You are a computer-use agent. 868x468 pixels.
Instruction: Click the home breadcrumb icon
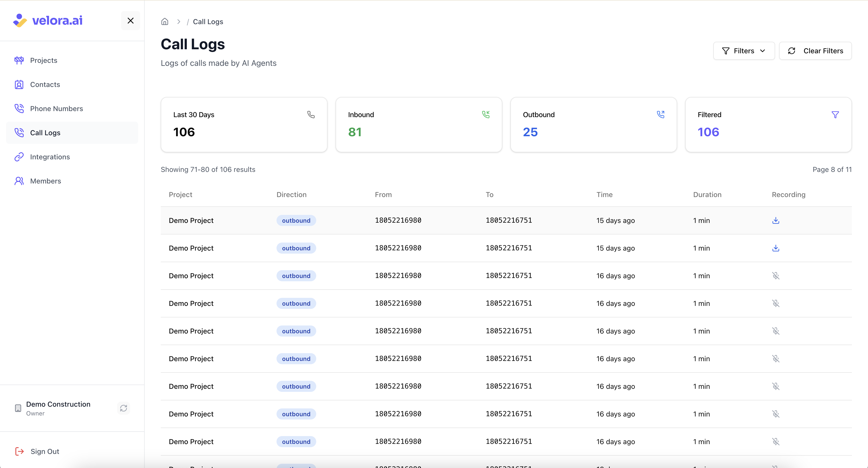165,22
